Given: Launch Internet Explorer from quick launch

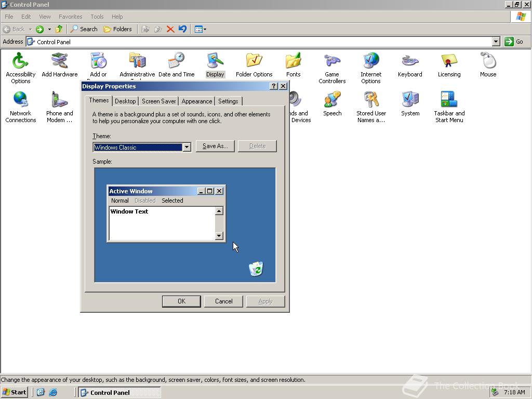Looking at the screenshot, I should (53, 393).
